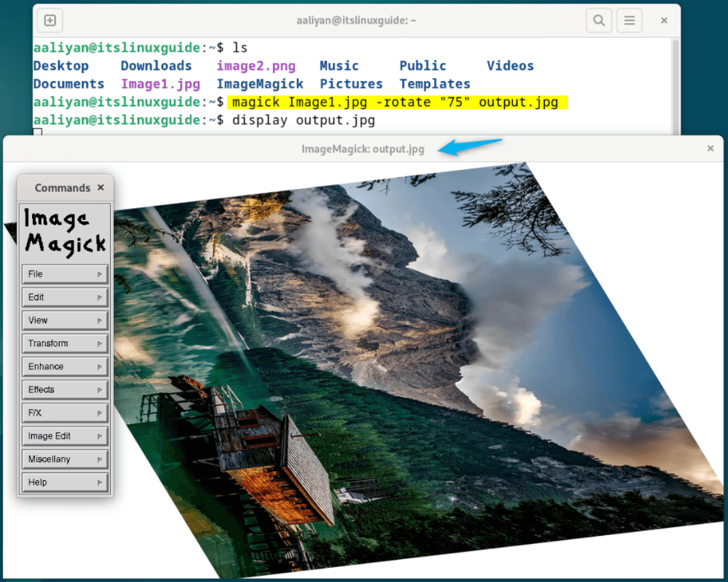Open a new terminal tab
Image resolution: width=728 pixels, height=582 pixels.
pos(49,20)
